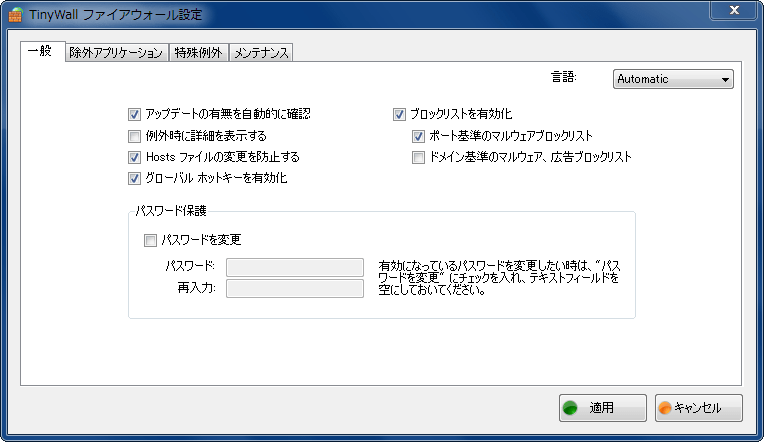Click the TinyWall firewall icon in title bar
The image size is (764, 442).
coord(16,15)
